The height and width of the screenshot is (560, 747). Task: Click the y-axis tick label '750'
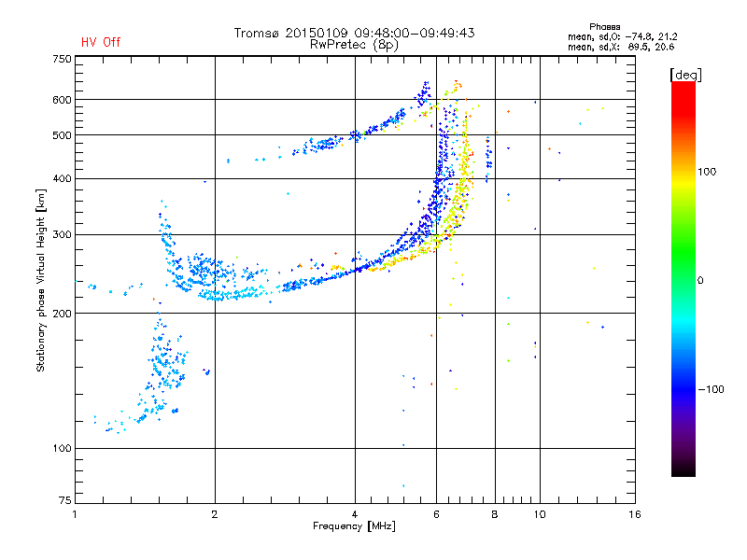pyautogui.click(x=63, y=59)
